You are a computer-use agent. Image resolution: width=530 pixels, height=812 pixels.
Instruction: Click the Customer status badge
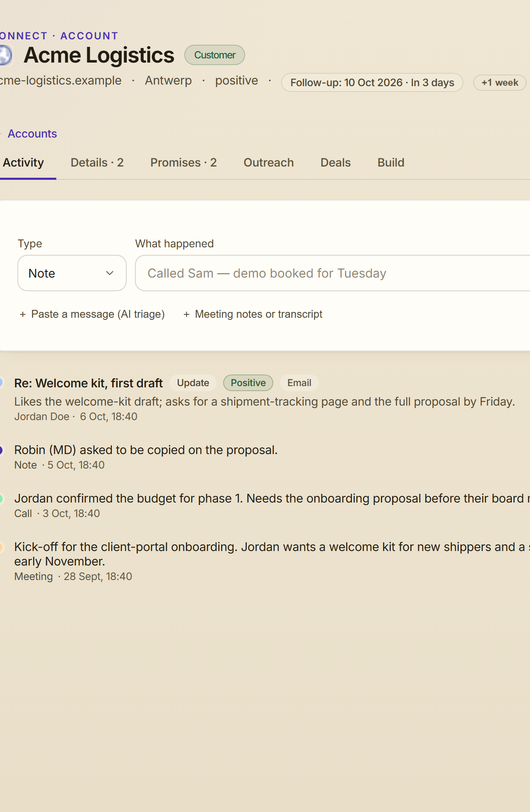click(x=214, y=55)
